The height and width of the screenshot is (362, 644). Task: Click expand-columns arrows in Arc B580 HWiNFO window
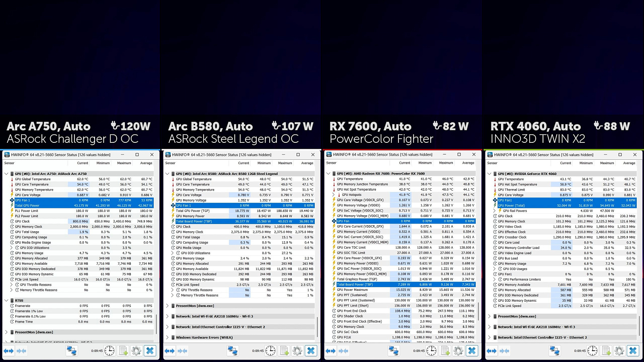coord(169,351)
